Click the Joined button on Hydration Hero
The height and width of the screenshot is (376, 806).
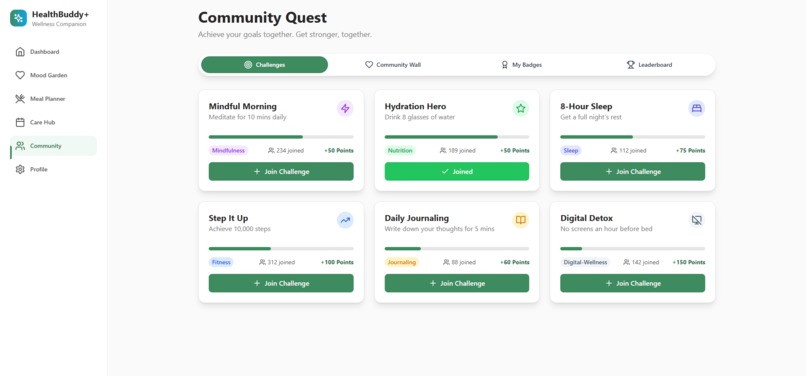tap(456, 171)
